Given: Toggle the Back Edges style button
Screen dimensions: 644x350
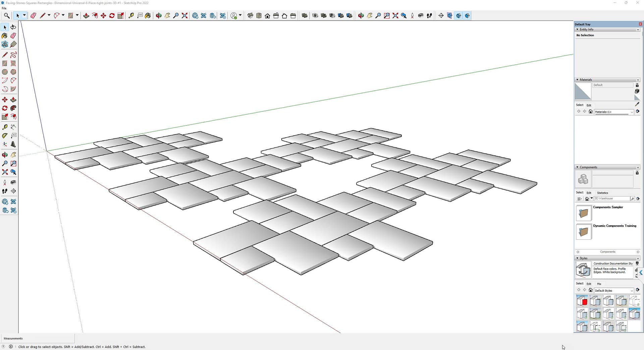Looking at the screenshot, I should coord(315,15).
